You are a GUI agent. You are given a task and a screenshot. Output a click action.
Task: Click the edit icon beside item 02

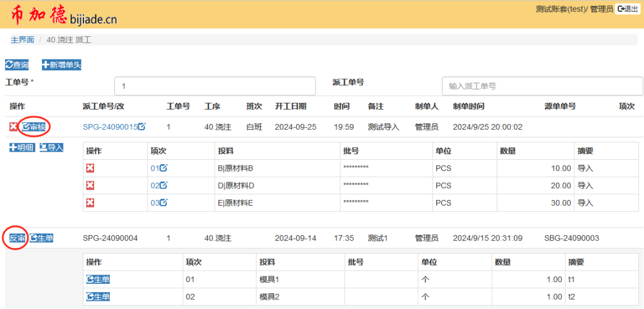164,186
